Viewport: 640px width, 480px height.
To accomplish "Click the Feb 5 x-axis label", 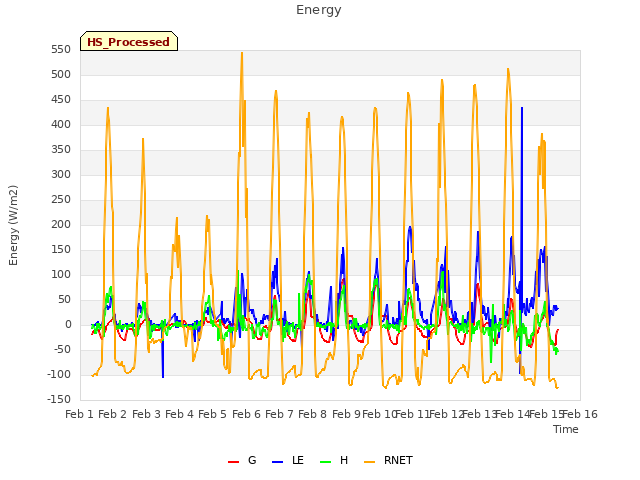I will tap(213, 414).
